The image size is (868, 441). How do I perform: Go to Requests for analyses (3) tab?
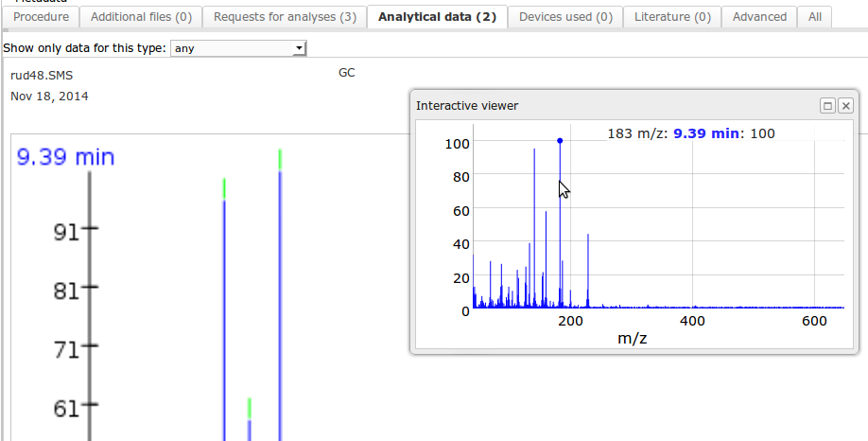pos(285,17)
